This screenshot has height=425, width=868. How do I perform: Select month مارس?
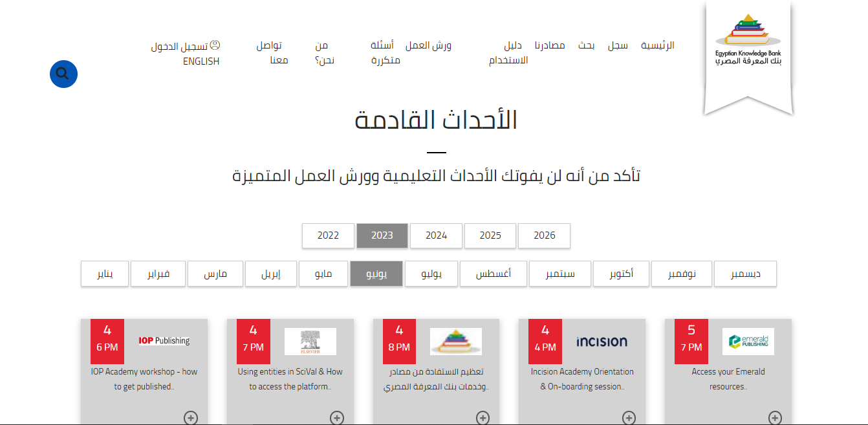215,274
